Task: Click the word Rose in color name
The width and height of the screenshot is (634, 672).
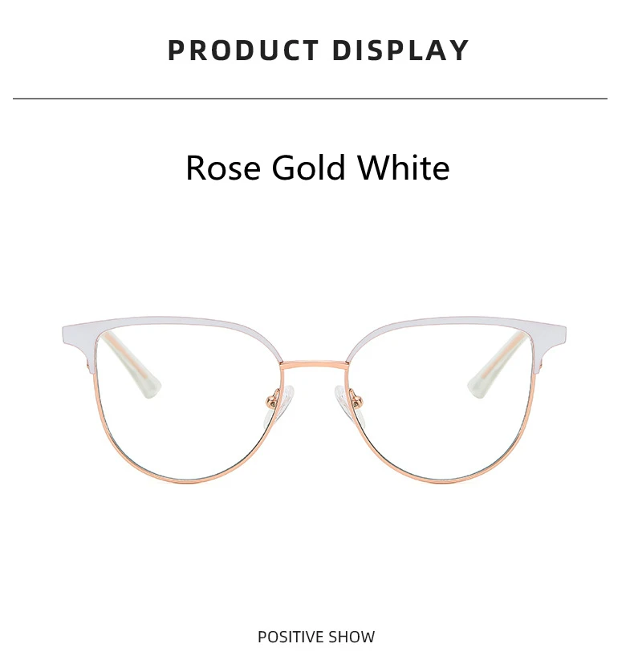Action: click(x=223, y=168)
